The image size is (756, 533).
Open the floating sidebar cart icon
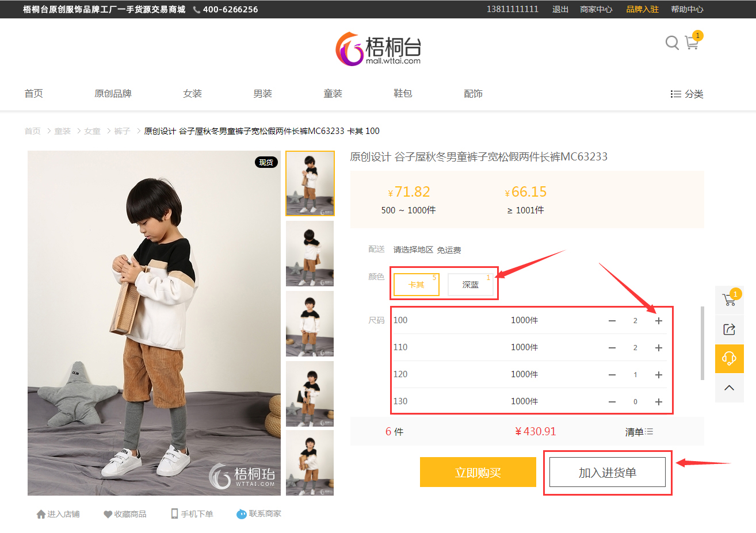pos(729,300)
